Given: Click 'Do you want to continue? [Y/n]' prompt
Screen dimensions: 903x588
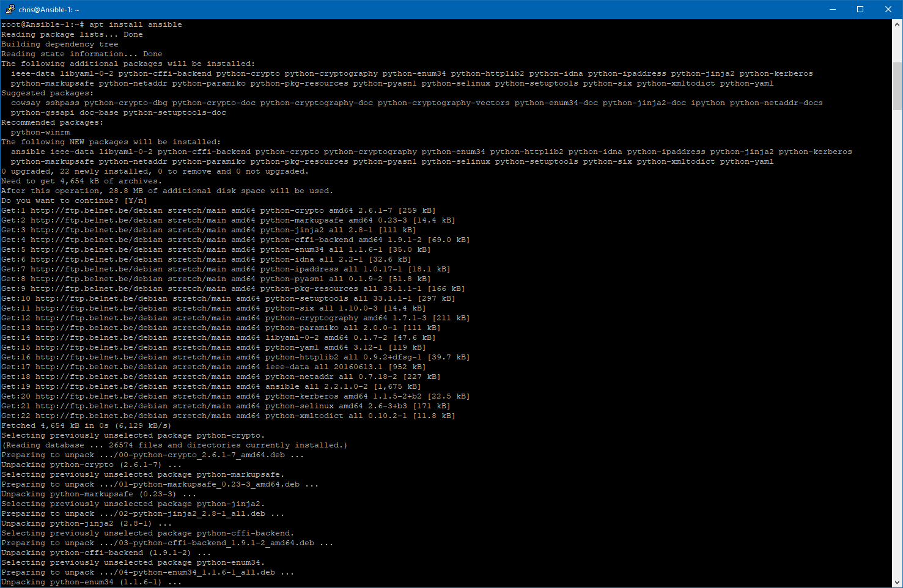Looking at the screenshot, I should [75, 200].
